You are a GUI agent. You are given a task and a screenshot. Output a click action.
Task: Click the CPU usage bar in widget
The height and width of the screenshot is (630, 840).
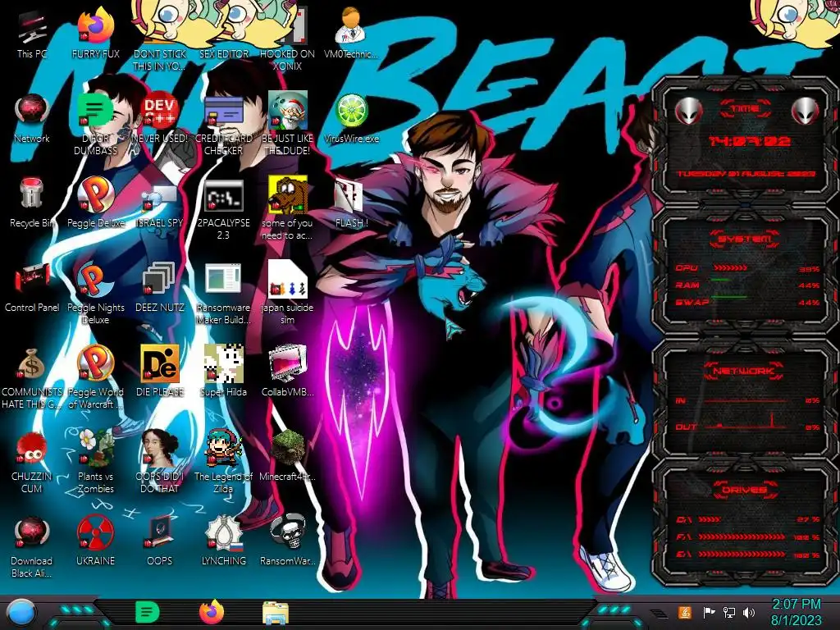tap(731, 268)
